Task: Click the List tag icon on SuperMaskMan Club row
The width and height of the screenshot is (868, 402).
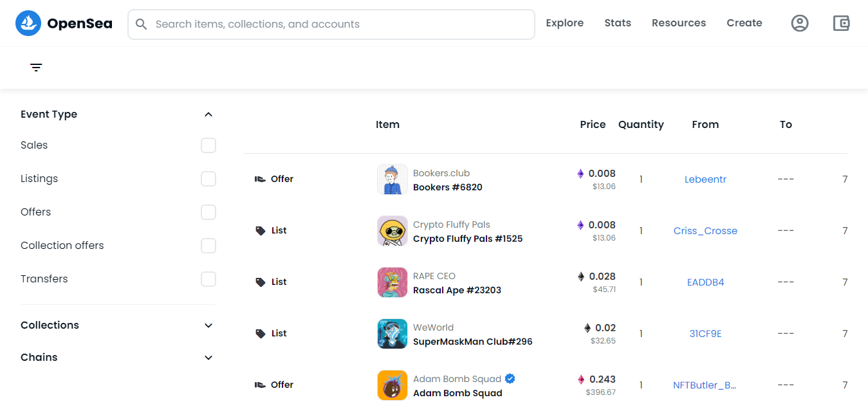Action: click(261, 334)
